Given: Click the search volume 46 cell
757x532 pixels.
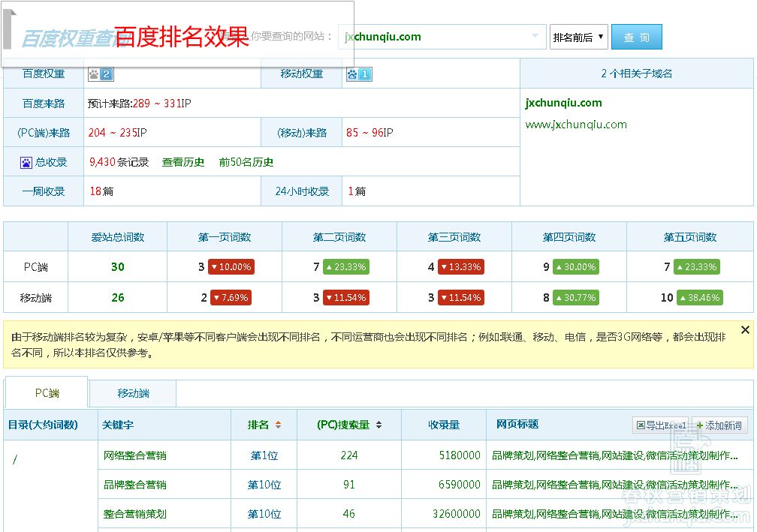Looking at the screenshot, I should pyautogui.click(x=349, y=514).
